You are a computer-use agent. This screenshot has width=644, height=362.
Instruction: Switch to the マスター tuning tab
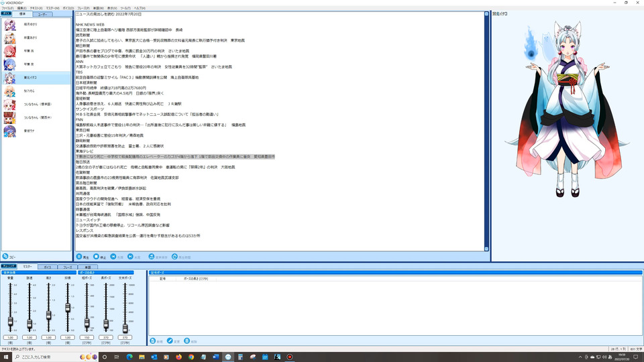pos(28,267)
